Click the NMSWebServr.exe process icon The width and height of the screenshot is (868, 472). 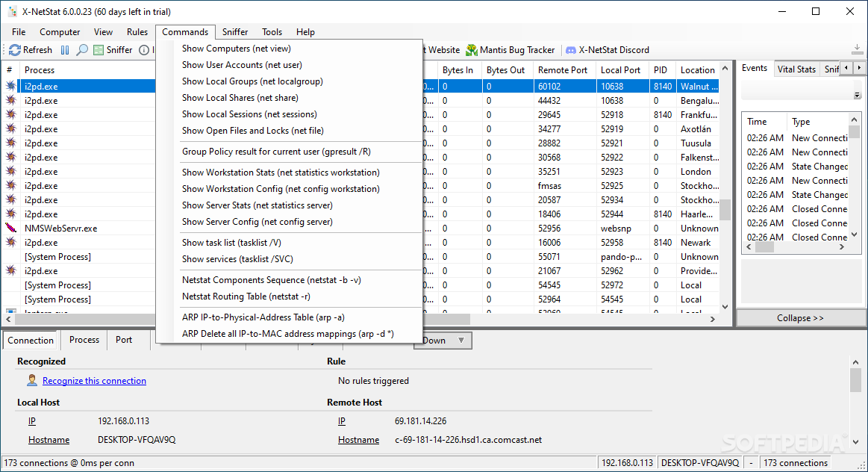(11, 228)
